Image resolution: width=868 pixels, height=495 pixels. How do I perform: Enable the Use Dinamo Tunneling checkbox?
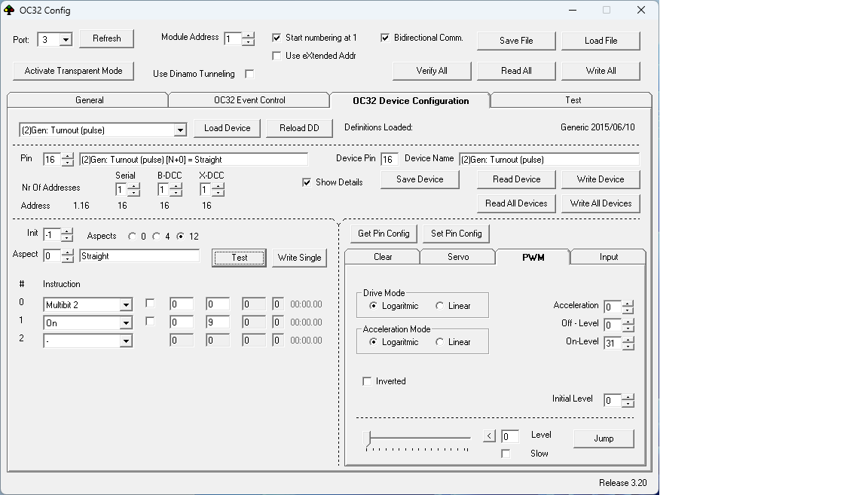click(249, 74)
